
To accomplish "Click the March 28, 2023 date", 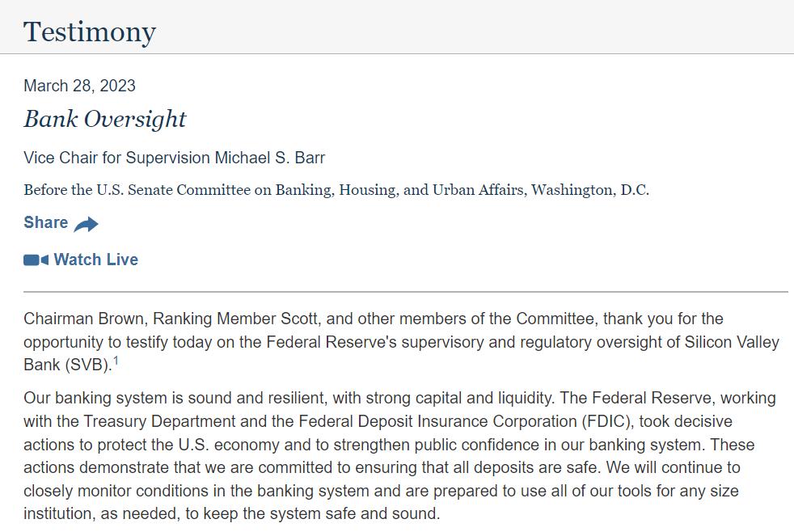I will [x=79, y=86].
